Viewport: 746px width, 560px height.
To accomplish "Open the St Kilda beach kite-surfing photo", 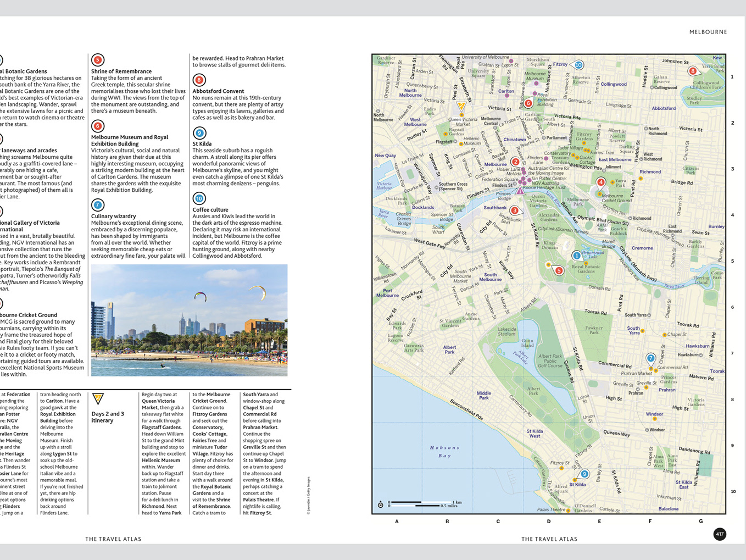I will (x=189, y=320).
